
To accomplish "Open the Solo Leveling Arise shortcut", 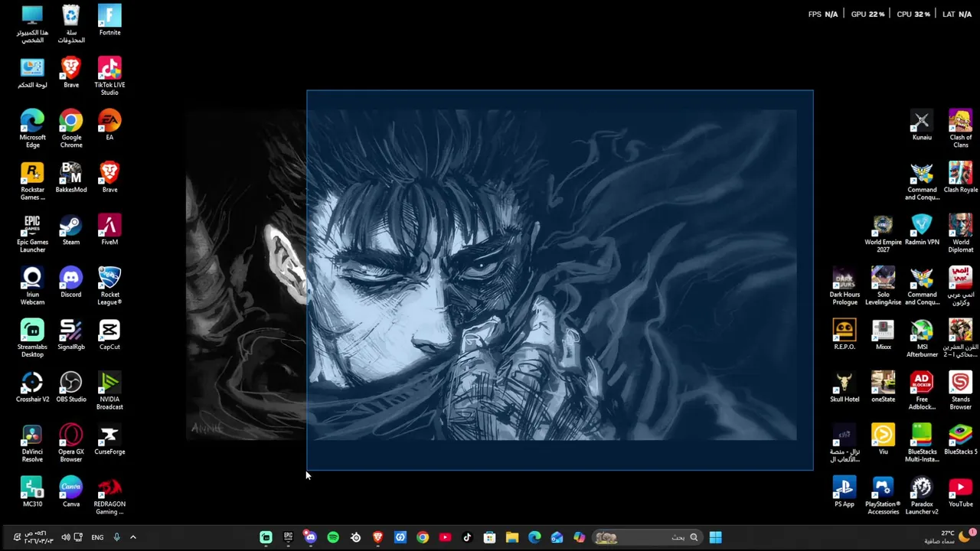I will pos(883,286).
